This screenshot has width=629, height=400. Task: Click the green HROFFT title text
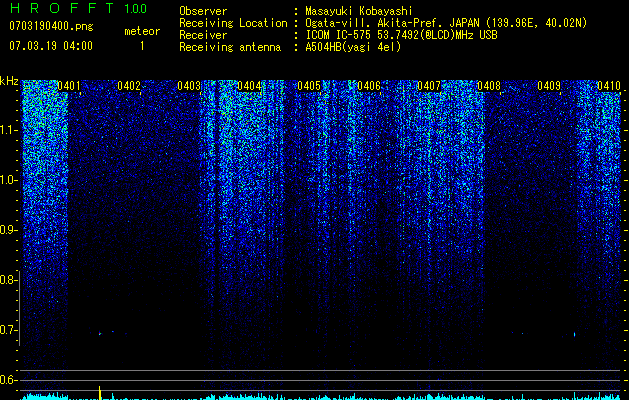pos(62,8)
